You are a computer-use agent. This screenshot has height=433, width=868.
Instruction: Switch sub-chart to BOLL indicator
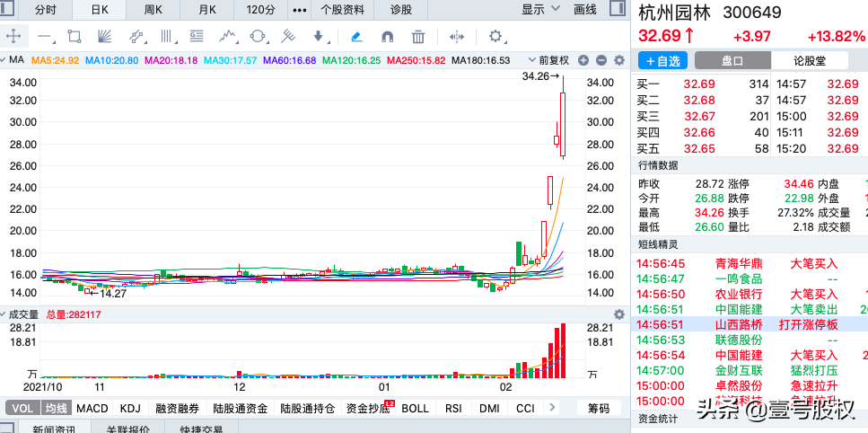pos(416,409)
